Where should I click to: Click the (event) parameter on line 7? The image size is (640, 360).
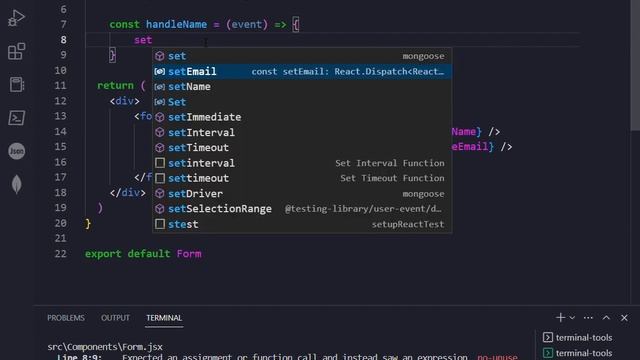[x=247, y=24]
